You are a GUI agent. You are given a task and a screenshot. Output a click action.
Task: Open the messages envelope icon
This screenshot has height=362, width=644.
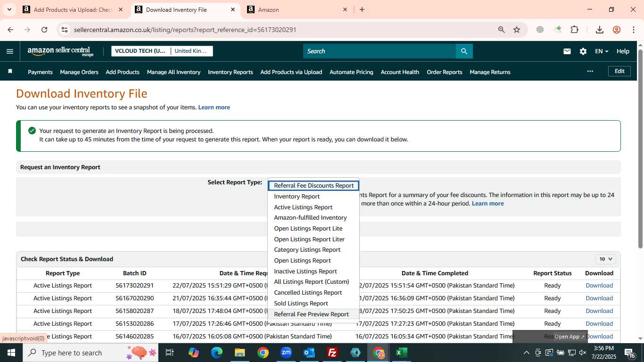pyautogui.click(x=567, y=51)
